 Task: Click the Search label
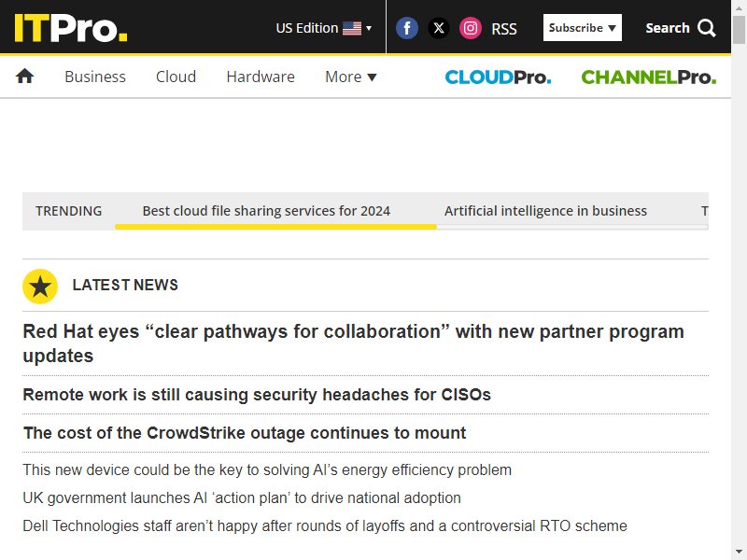pyautogui.click(x=668, y=28)
